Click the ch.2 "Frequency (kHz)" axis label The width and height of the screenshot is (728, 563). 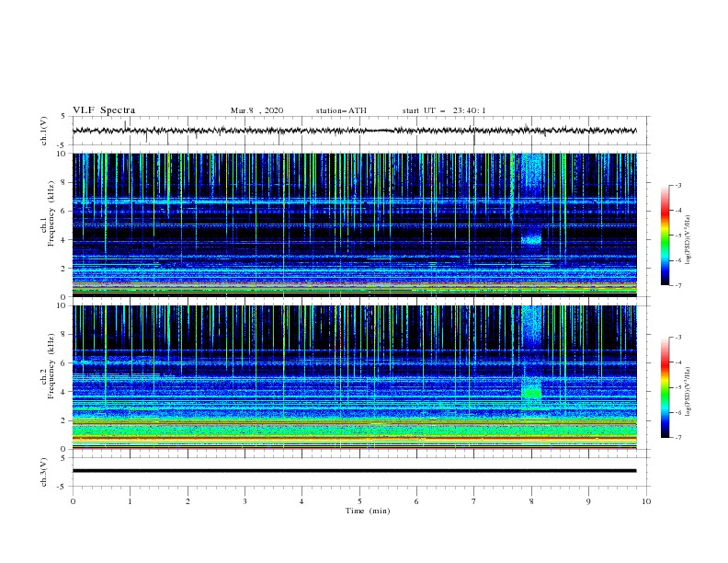(51, 366)
